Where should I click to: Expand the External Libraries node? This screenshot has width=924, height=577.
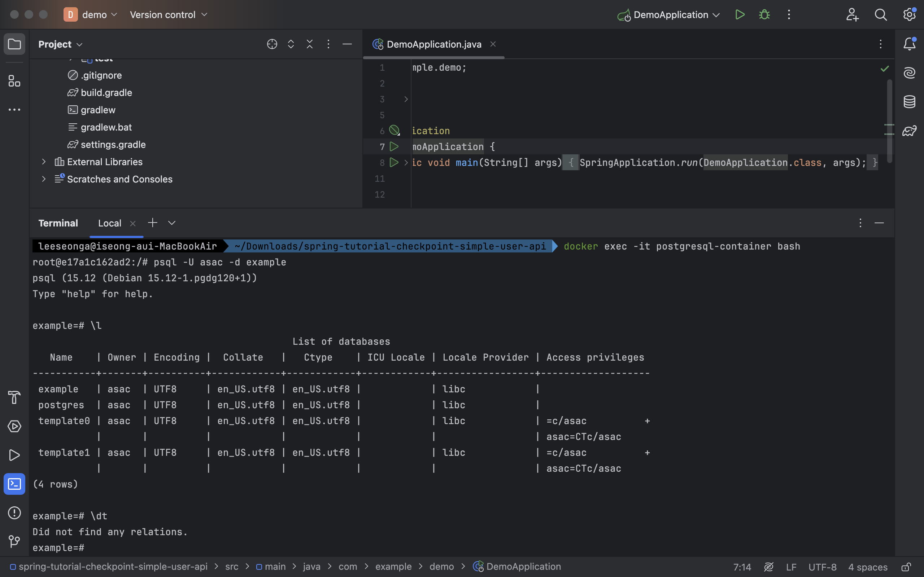[x=44, y=162]
